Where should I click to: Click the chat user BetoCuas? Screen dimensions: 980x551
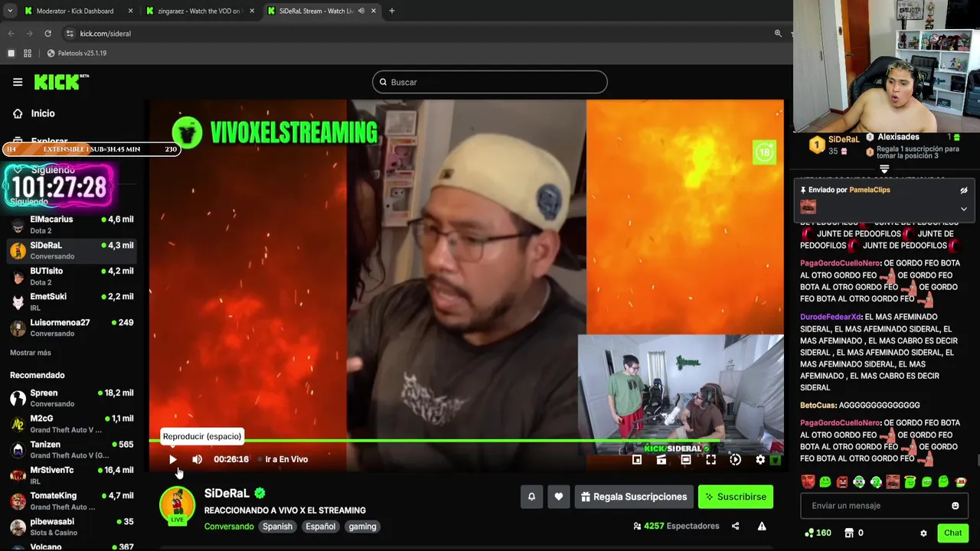[x=818, y=406]
